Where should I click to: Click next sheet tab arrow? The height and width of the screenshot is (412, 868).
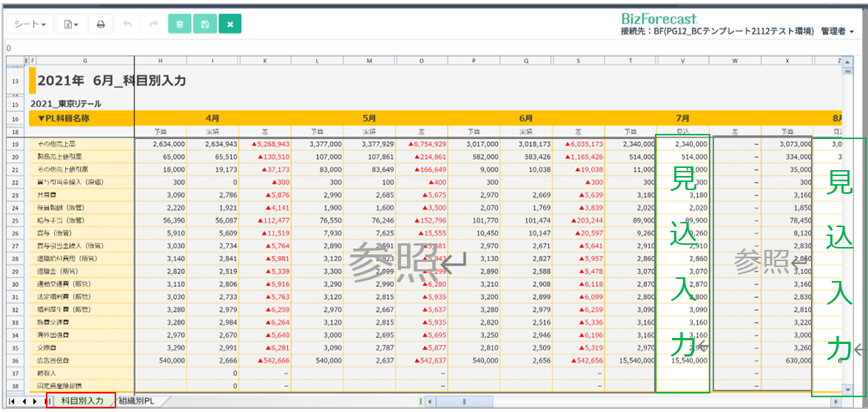click(x=34, y=401)
